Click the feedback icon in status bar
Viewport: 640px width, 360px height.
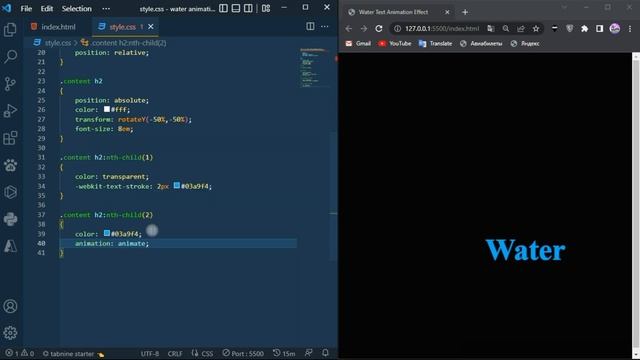pyautogui.click(x=309, y=353)
